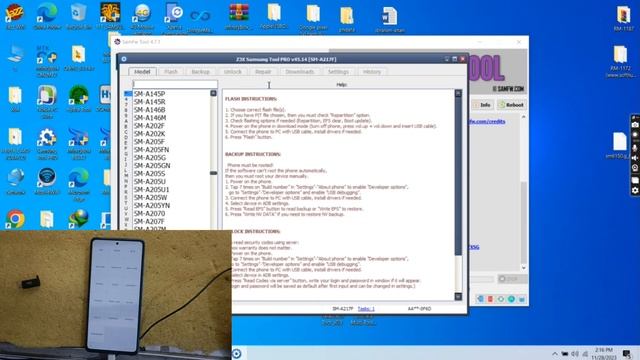Click model list scrollbar up arrow
The height and width of the screenshot is (360, 640).
213,93
